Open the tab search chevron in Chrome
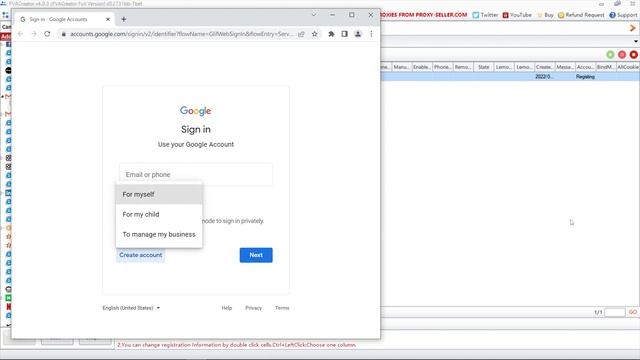640x360 pixels. 314,15
